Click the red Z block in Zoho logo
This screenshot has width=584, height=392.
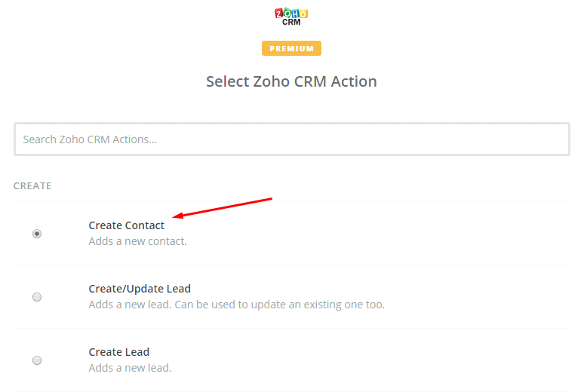tap(279, 13)
